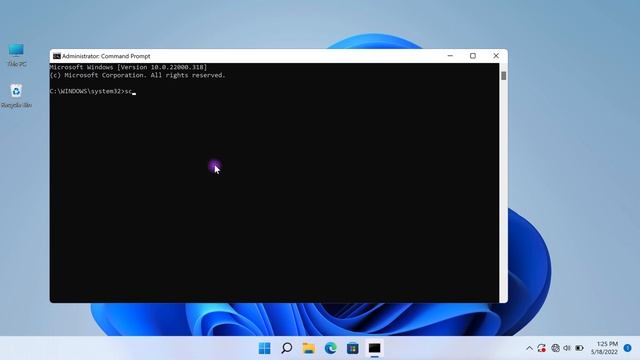This screenshot has height=360, width=640.
Task: Click the Command Prompt title bar icon
Action: pos(57,56)
